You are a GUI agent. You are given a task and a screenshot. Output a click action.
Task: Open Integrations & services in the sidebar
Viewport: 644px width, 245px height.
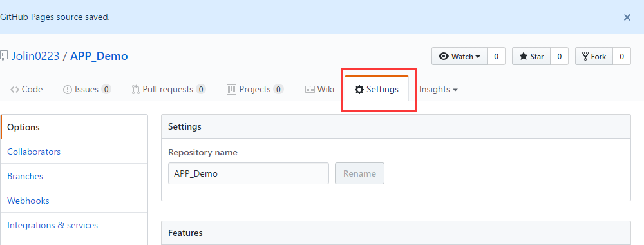(74, 225)
